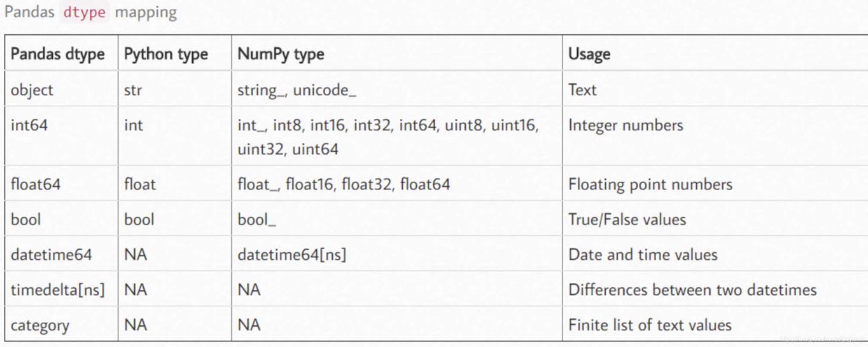Click the 'datetime64[ns]' NumPy type cell
Screen dimensions: 868x347
(291, 255)
